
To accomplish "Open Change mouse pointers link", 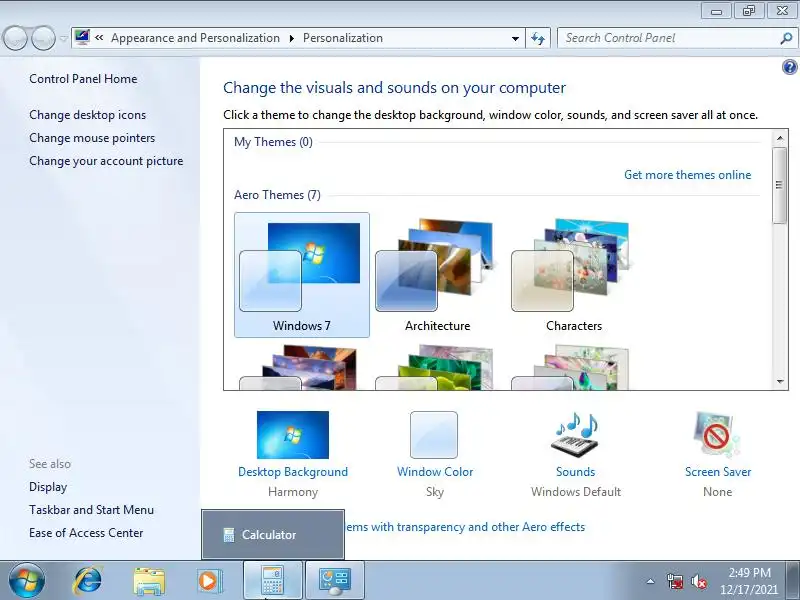I will 92,138.
